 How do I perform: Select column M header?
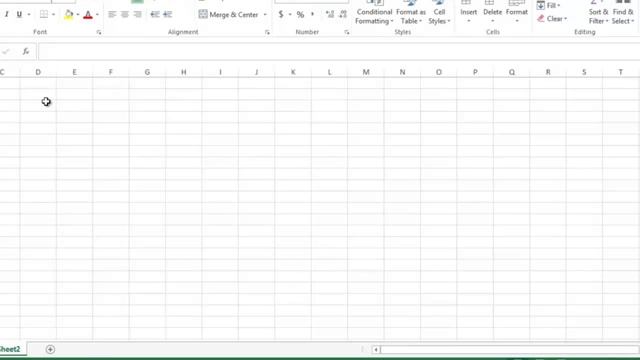[366, 72]
